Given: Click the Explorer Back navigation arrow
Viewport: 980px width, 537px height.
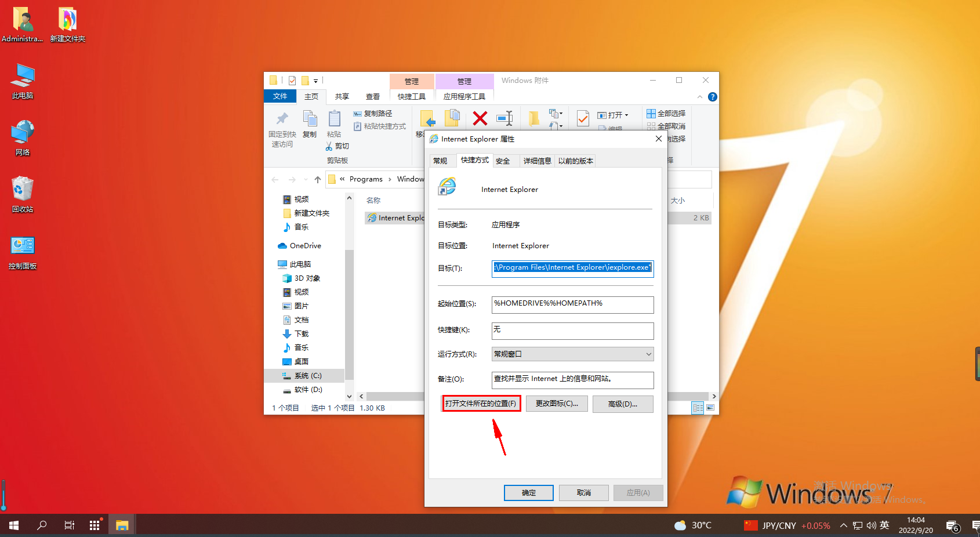Looking at the screenshot, I should click(275, 180).
